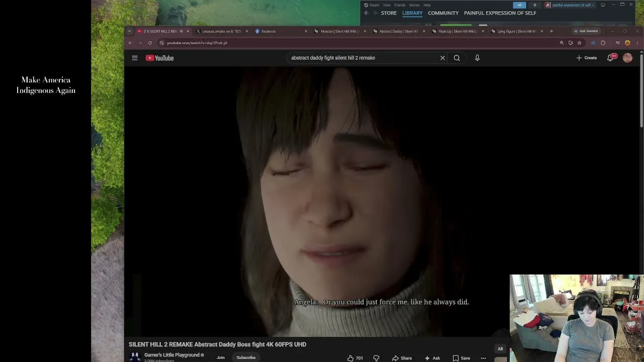This screenshot has height=362, width=644.
Task: Click Join for channel membership
Action: click(x=220, y=357)
